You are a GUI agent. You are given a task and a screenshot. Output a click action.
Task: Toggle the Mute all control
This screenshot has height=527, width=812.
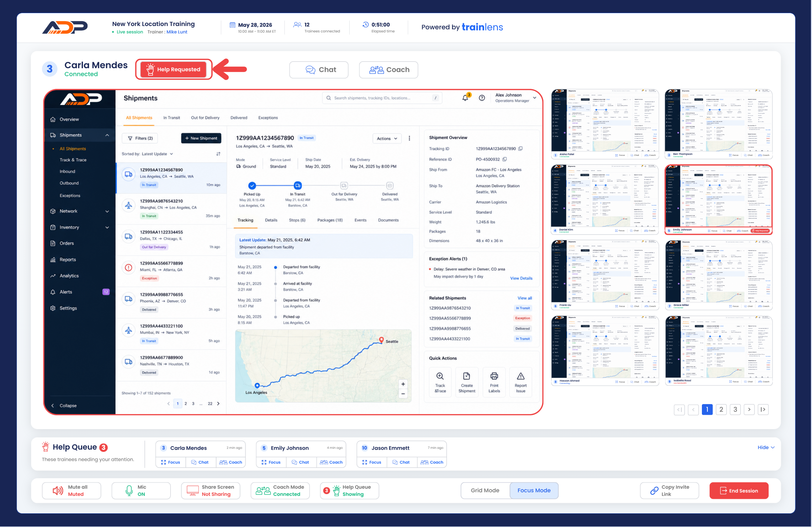point(71,491)
